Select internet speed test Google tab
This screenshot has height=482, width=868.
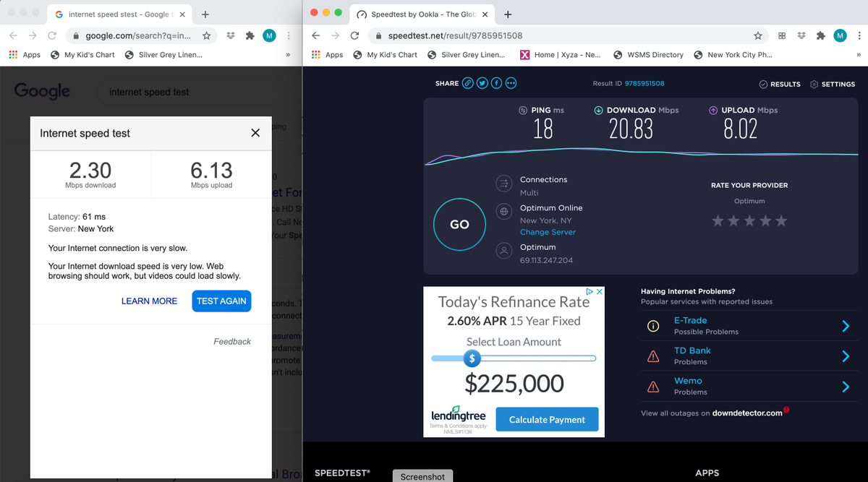click(x=120, y=14)
